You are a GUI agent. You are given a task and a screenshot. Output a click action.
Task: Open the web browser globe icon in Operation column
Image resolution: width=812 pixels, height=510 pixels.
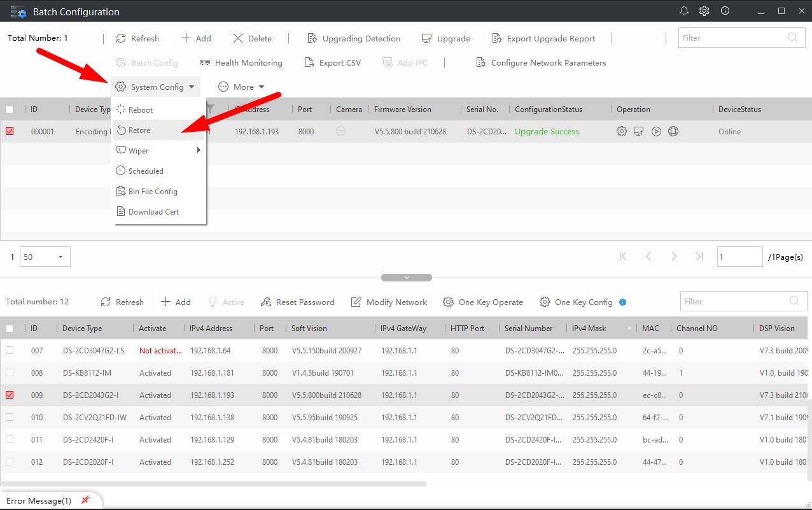[673, 132]
